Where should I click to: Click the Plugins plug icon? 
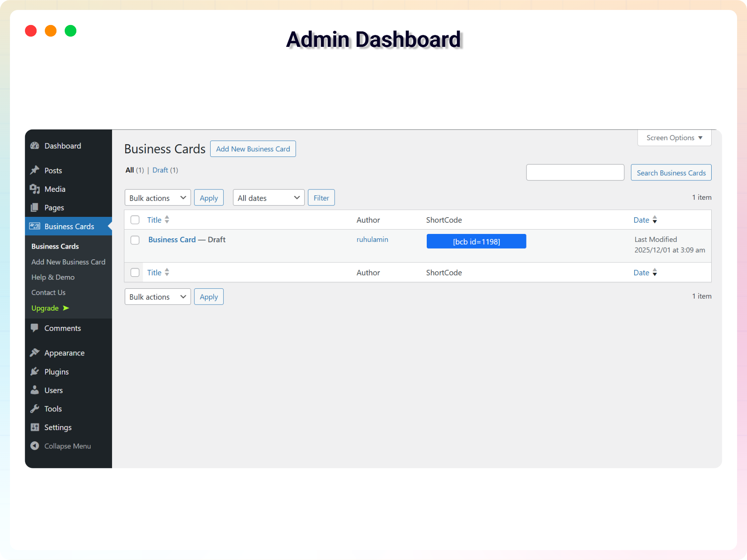click(35, 371)
